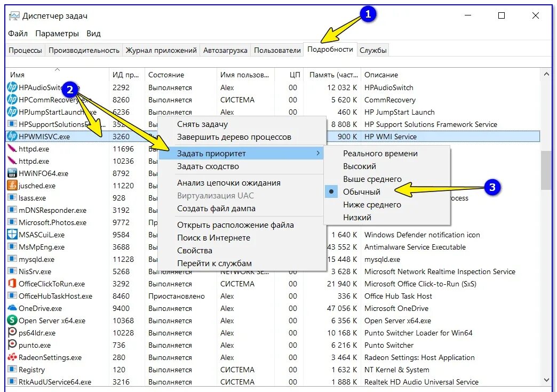Screen dimensions: 557x392
Task: Sort by the Имя column header
Action: point(57,75)
